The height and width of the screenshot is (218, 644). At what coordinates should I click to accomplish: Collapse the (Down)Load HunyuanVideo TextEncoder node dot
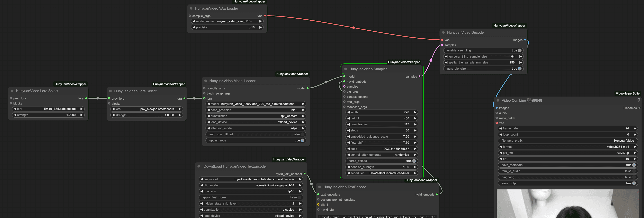(199, 166)
